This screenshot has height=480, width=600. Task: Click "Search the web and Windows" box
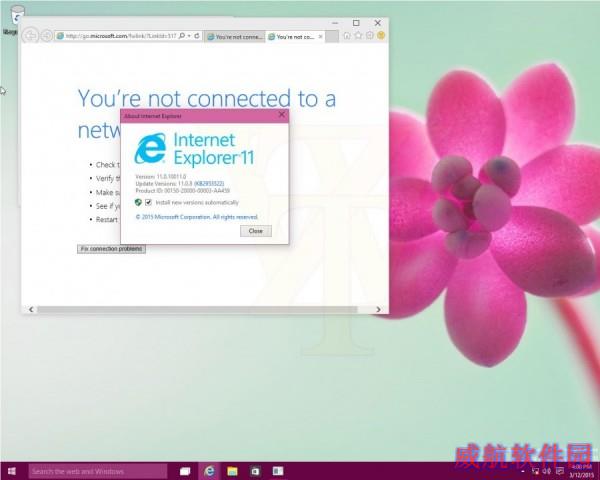coord(98,471)
